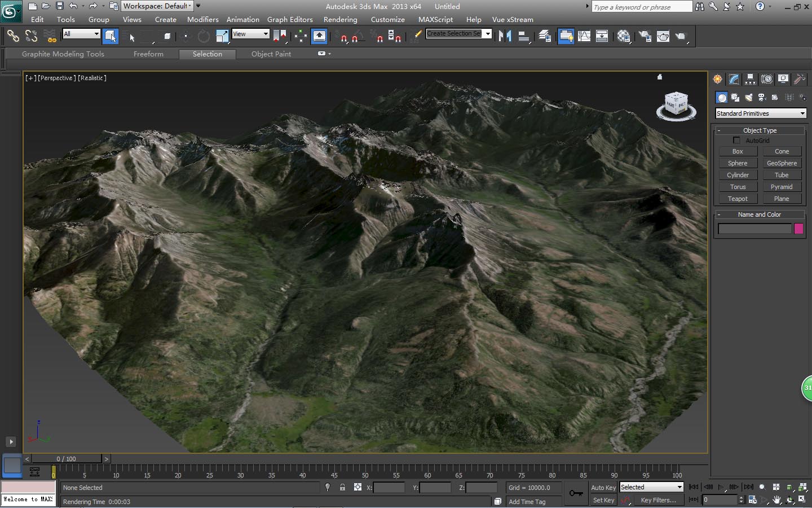This screenshot has width=812, height=508.
Task: Open the View reference coordinate dropdown
Action: 250,34
